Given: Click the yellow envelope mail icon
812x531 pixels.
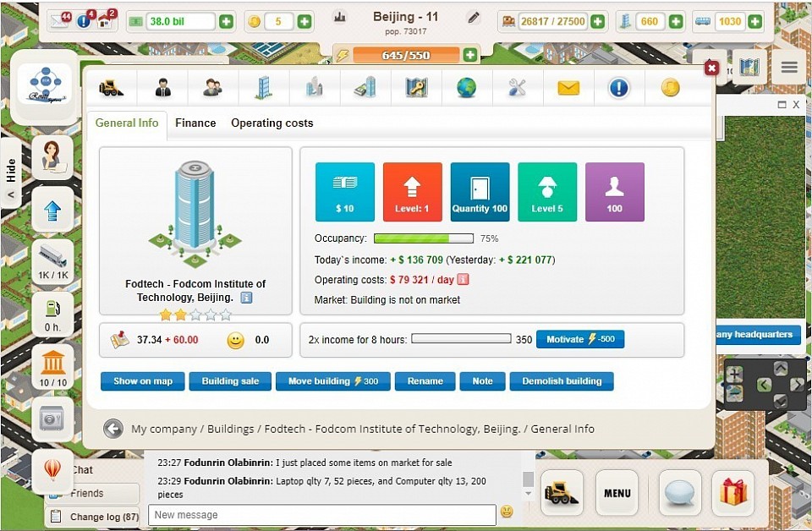Looking at the screenshot, I should coord(568,87).
